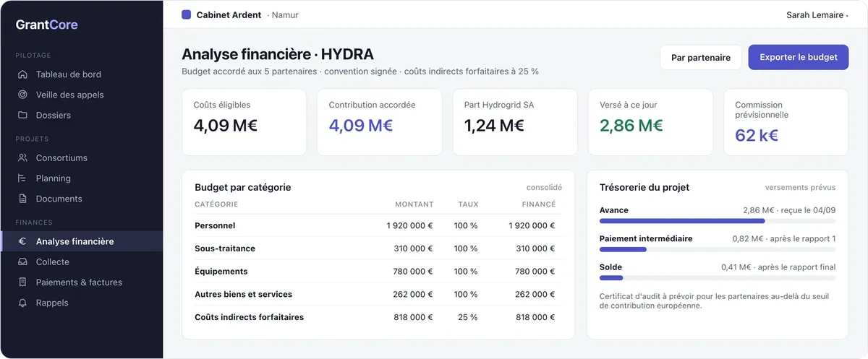Click Coûts indirects forfaitaires row label
The image size is (868, 359).
point(250,317)
